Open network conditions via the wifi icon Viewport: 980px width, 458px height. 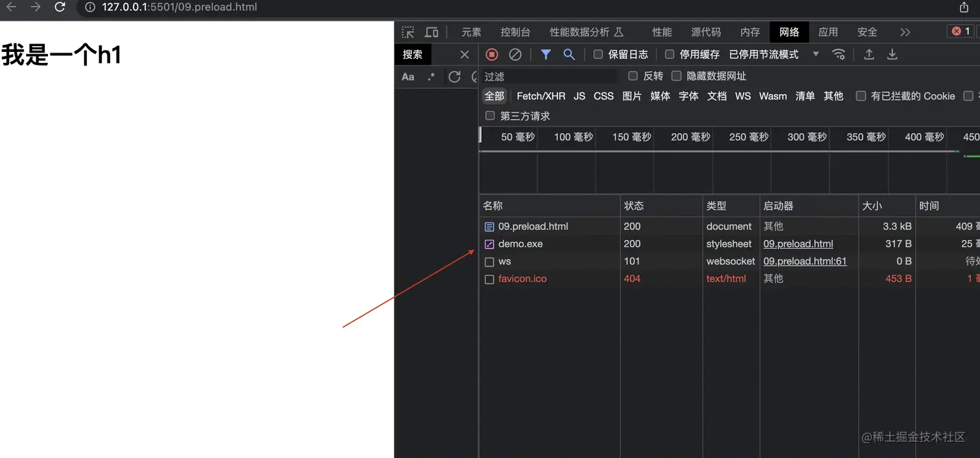point(839,54)
